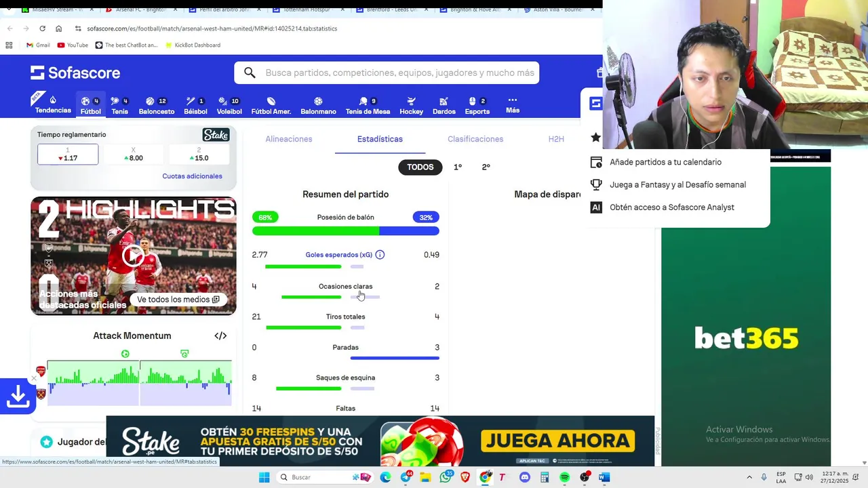The width and height of the screenshot is (868, 488).
Task: Open Windows Start menu
Action: (264, 477)
